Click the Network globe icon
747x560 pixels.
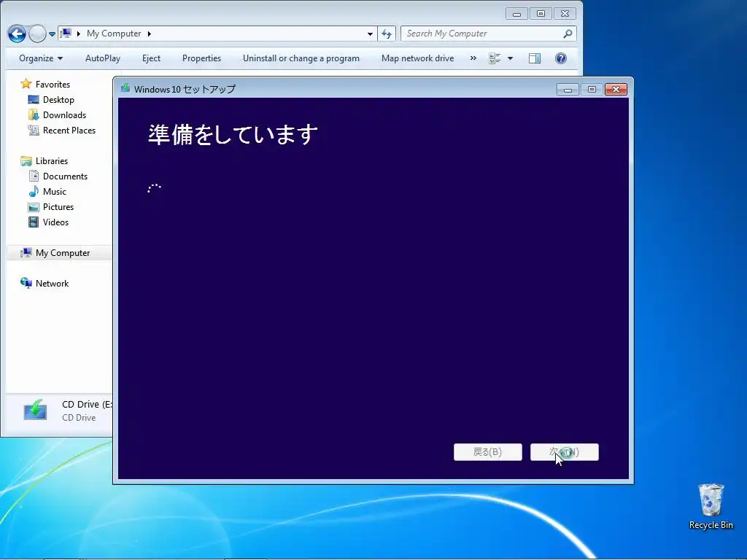[x=26, y=283]
